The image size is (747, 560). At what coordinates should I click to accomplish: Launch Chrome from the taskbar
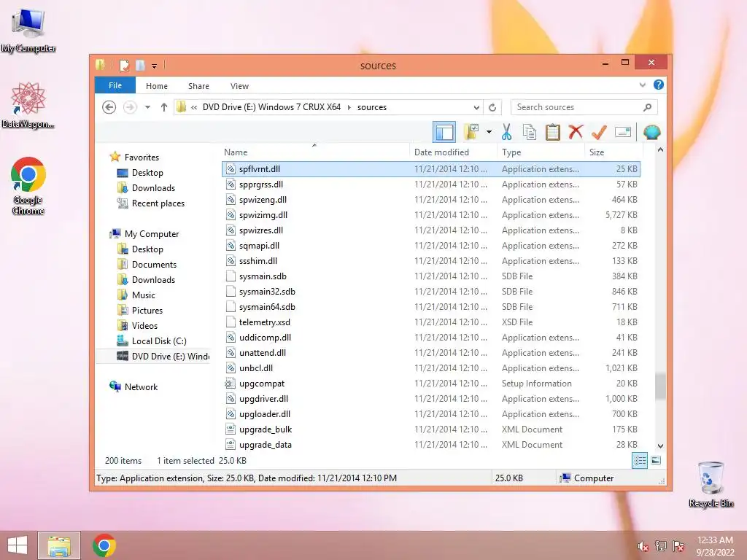104,545
